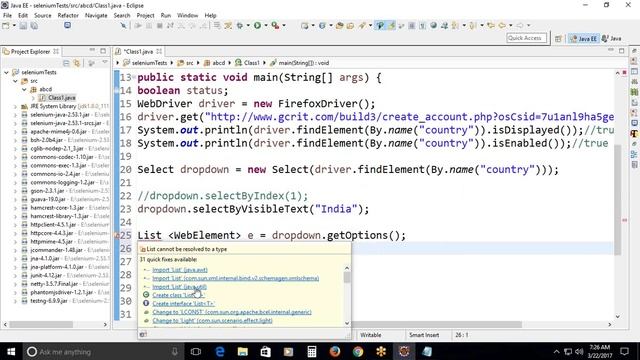
Task: Collapse the abcd package node
Action: [24, 89]
